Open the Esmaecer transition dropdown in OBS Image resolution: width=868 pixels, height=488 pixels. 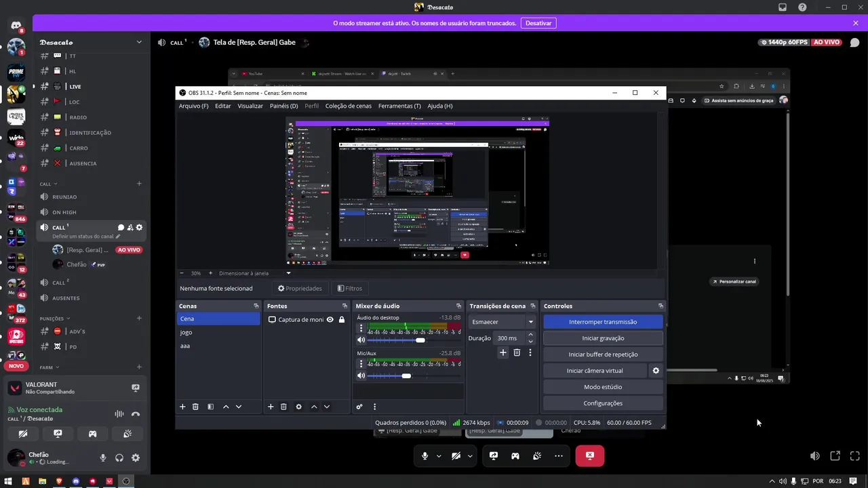click(502, 322)
